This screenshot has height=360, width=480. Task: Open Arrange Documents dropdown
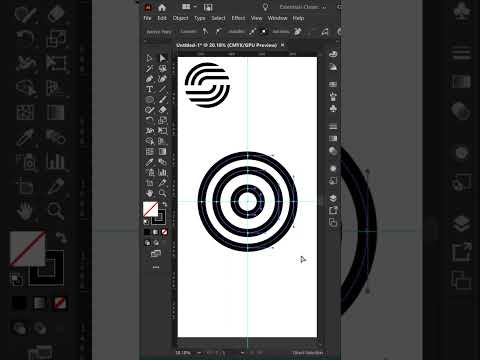pos(189,7)
